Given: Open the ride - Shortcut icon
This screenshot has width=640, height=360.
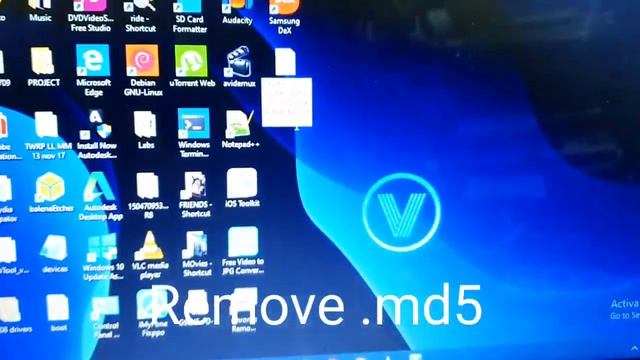Looking at the screenshot, I should (141, 16).
